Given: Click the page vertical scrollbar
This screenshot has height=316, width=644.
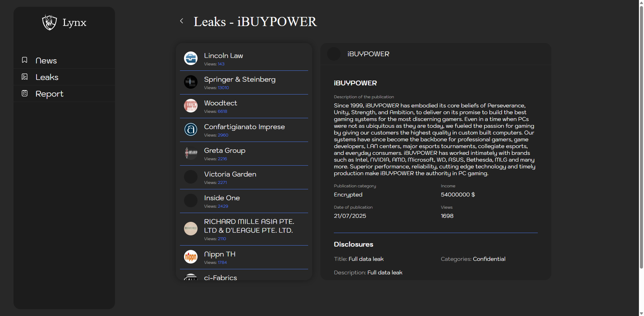Looking at the screenshot, I should 641,135.
